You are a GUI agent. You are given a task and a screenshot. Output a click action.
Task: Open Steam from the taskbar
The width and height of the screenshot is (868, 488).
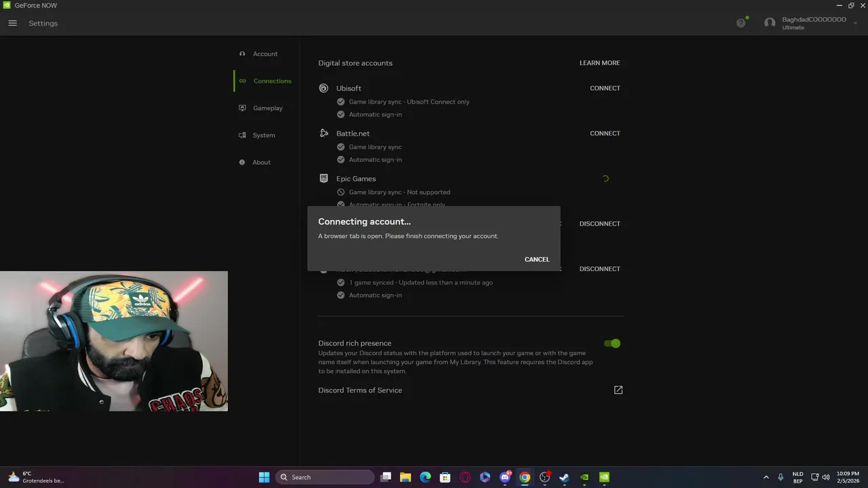pyautogui.click(x=564, y=477)
